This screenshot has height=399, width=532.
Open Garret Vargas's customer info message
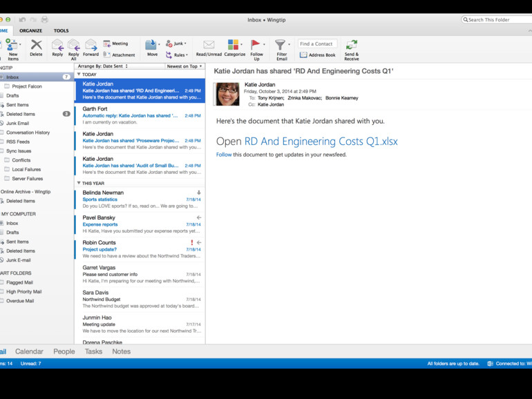coord(140,274)
